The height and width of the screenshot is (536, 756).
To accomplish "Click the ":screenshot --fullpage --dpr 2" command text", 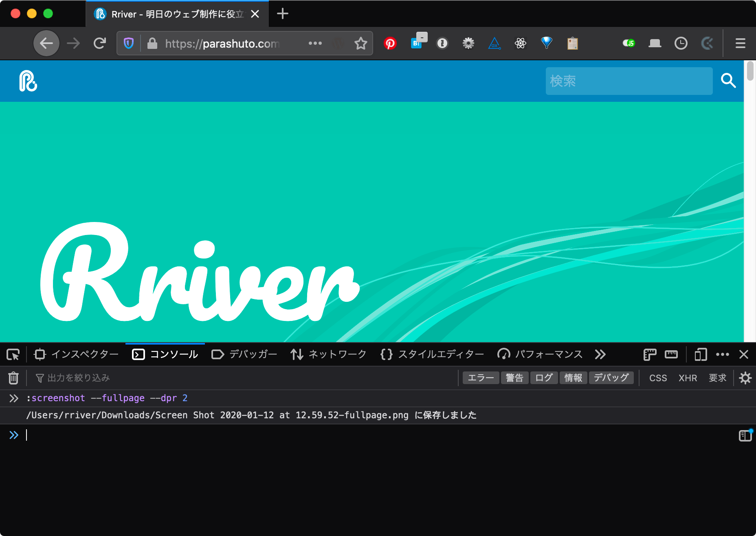I will [107, 398].
